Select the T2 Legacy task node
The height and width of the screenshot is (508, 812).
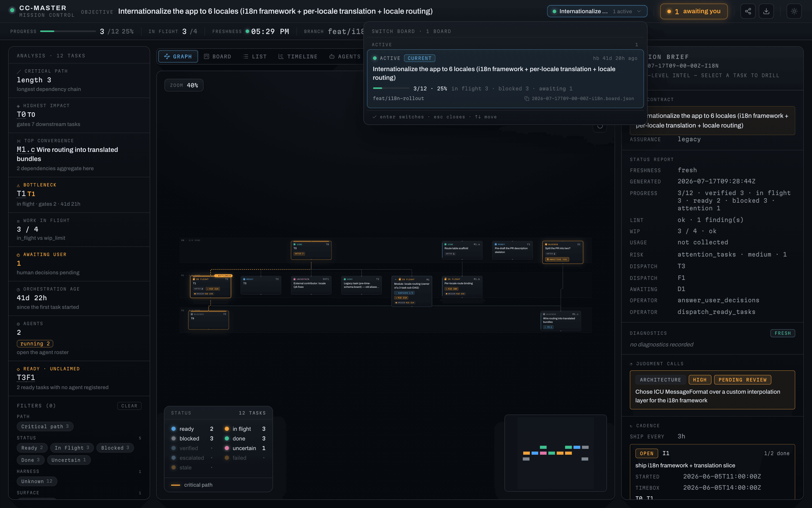tap(361, 285)
